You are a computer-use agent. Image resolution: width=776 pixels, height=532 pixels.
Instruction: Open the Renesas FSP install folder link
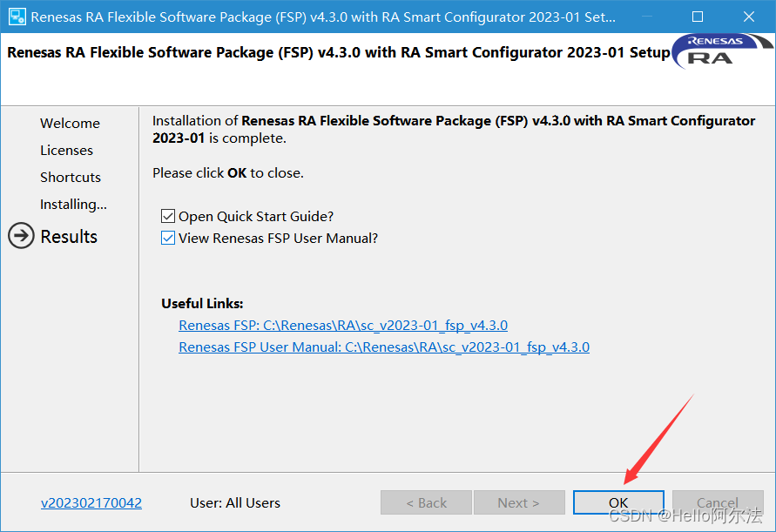[x=342, y=325]
